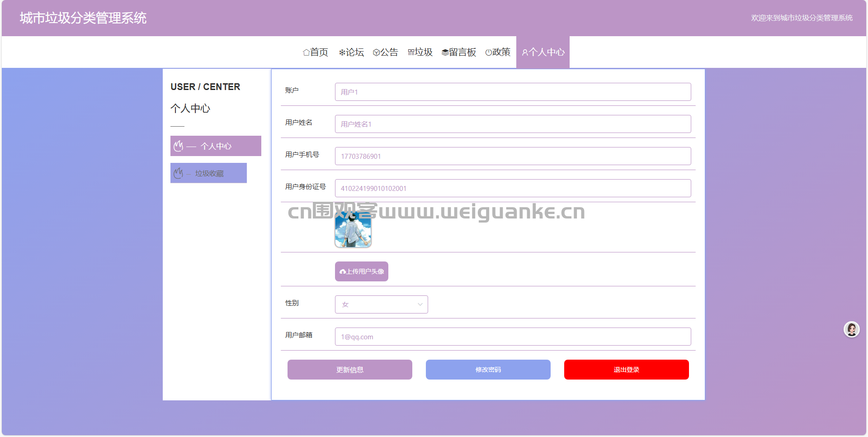Click the flame icon in 垃圾收藏 sidebar item
868x437 pixels.
point(179,173)
